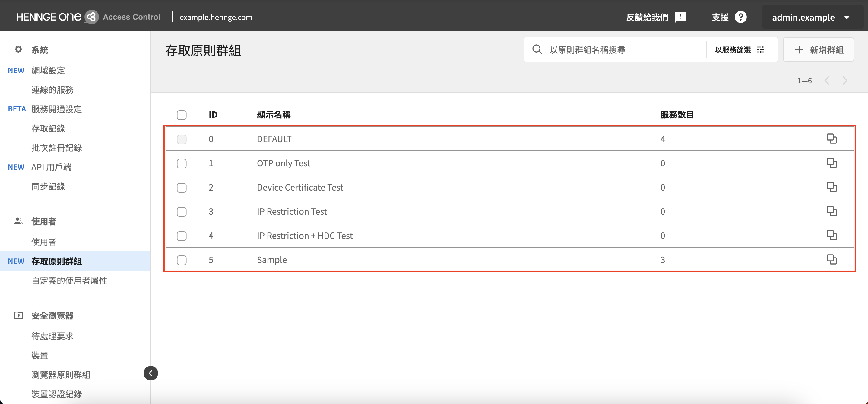The width and height of the screenshot is (868, 404).
Task: Toggle the DEFAULT row checkbox
Action: pyautogui.click(x=182, y=139)
